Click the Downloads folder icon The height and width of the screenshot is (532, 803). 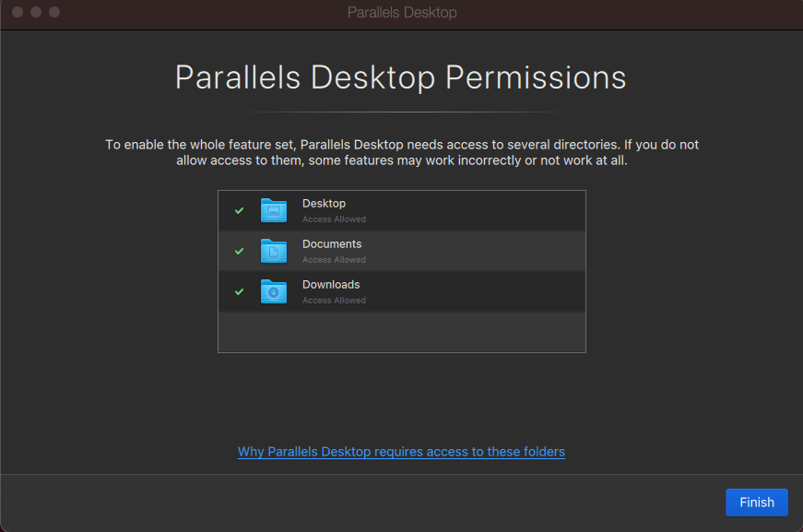pos(274,291)
